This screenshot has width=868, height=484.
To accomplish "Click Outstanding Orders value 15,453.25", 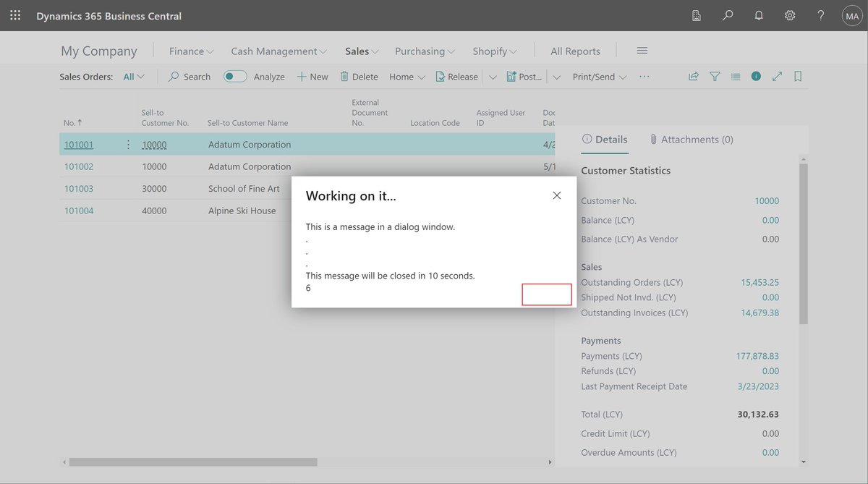I will pyautogui.click(x=760, y=282).
